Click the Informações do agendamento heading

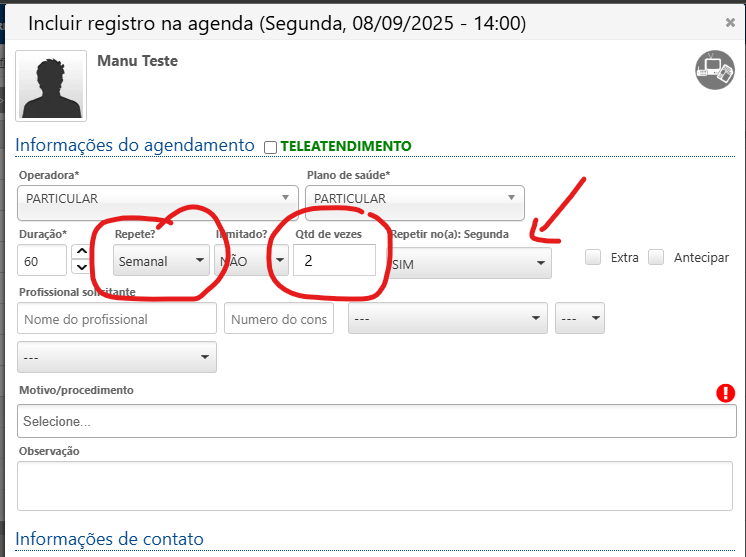coord(135,145)
